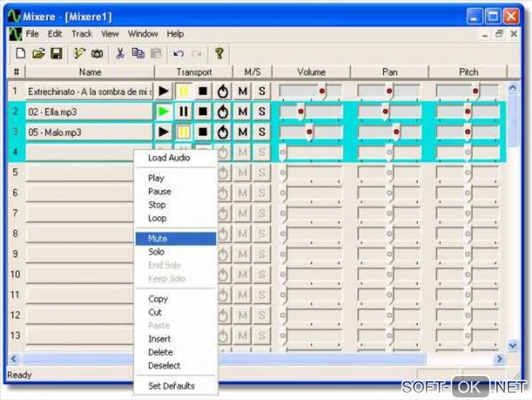The height and width of the screenshot is (400, 532).
Task: Pause track 1 Extrechinato
Action: point(183,91)
